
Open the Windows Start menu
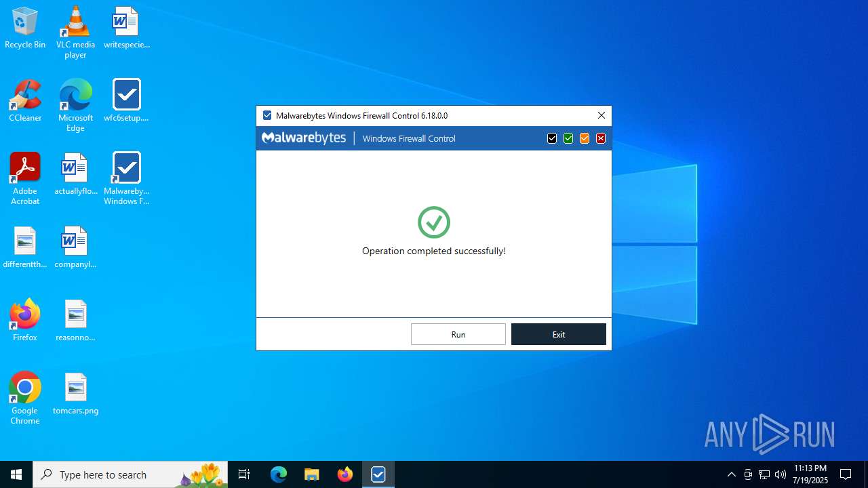[16, 474]
